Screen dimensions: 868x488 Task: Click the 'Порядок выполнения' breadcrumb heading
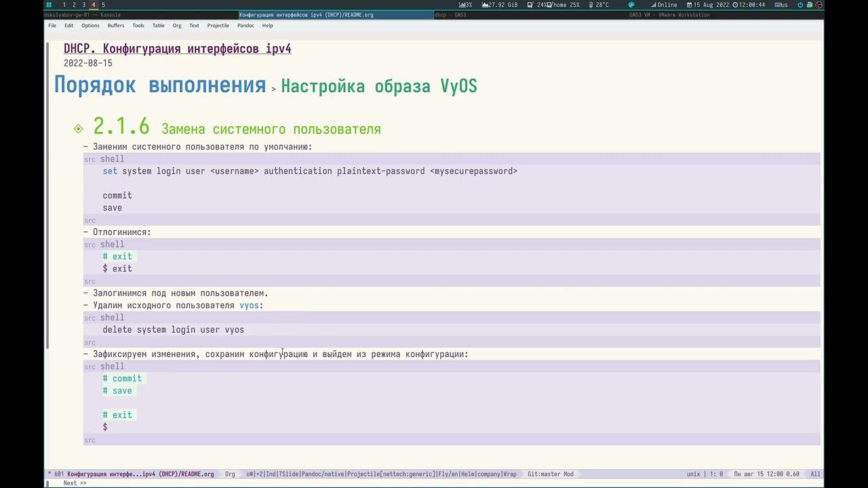tap(160, 85)
